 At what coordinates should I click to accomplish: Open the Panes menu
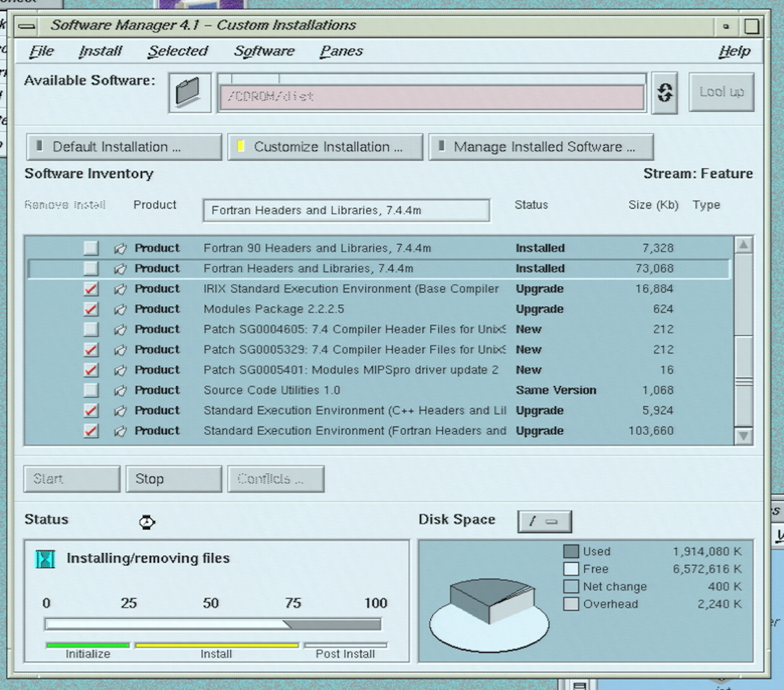pos(340,51)
